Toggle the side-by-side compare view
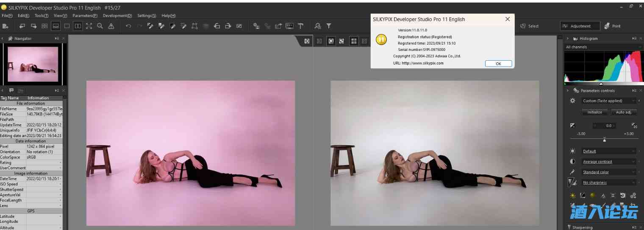644x230 pixels. coord(78,26)
